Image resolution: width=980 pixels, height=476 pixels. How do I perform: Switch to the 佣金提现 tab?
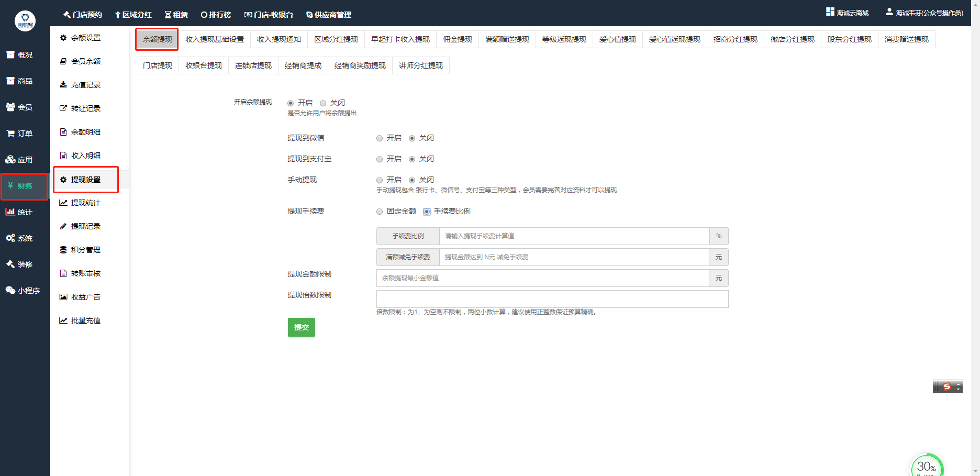tap(458, 39)
